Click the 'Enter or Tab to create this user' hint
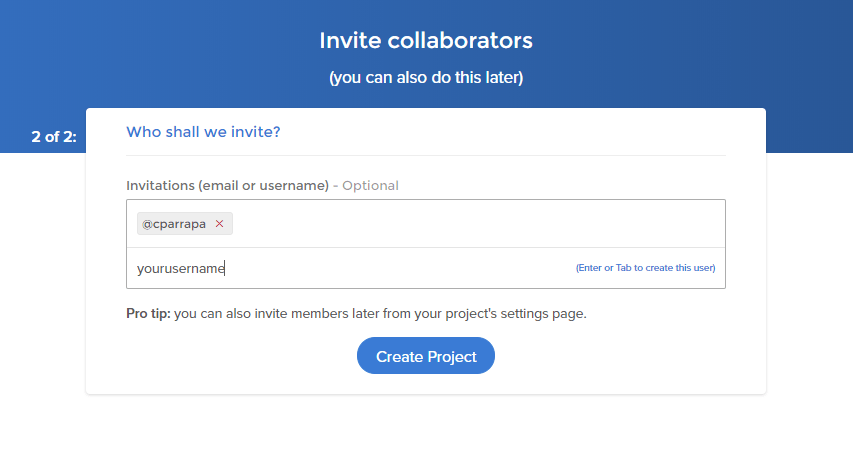Viewport: 853px width, 458px height. (645, 268)
